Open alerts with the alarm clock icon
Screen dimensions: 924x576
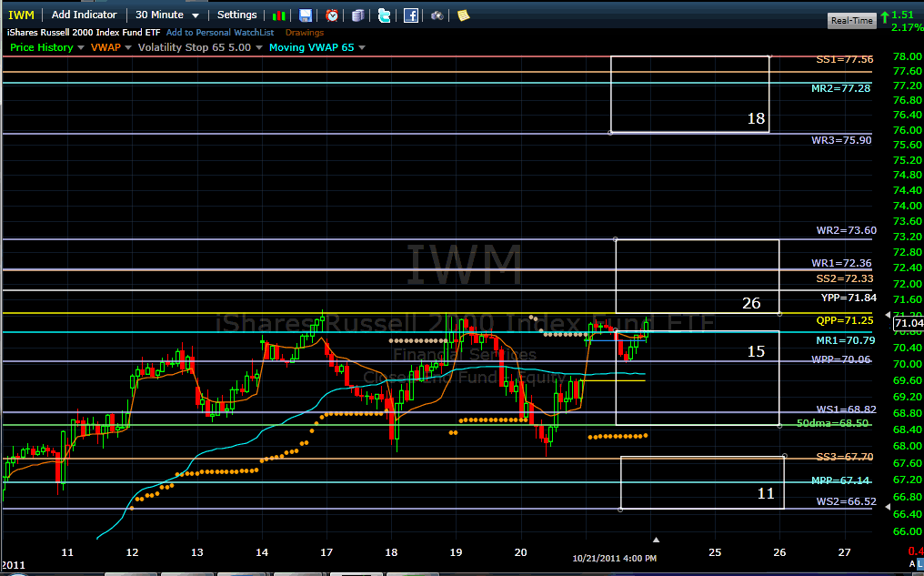(x=332, y=15)
